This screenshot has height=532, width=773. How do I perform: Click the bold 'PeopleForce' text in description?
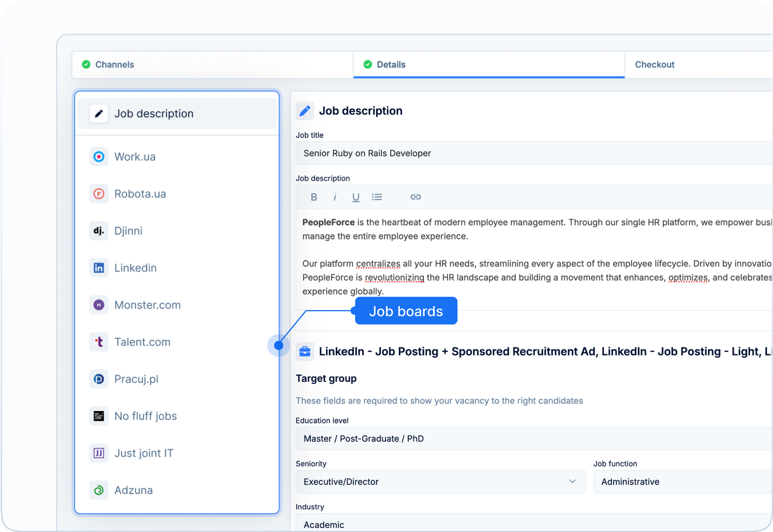coord(328,222)
